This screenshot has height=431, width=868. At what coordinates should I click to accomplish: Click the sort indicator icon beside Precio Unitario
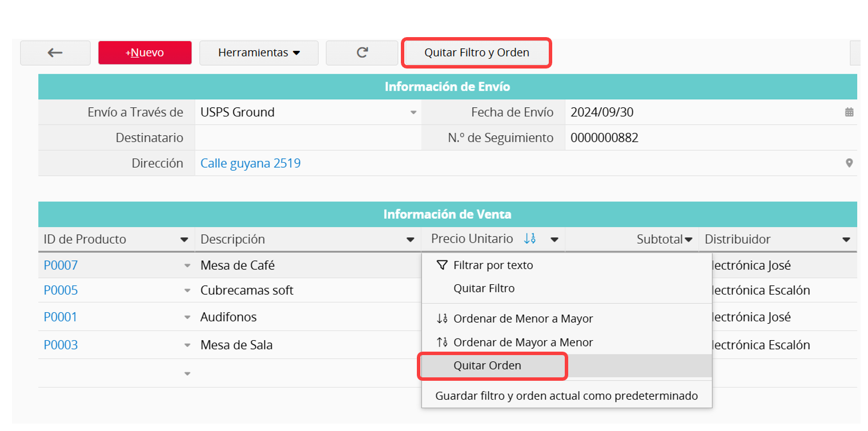point(529,239)
